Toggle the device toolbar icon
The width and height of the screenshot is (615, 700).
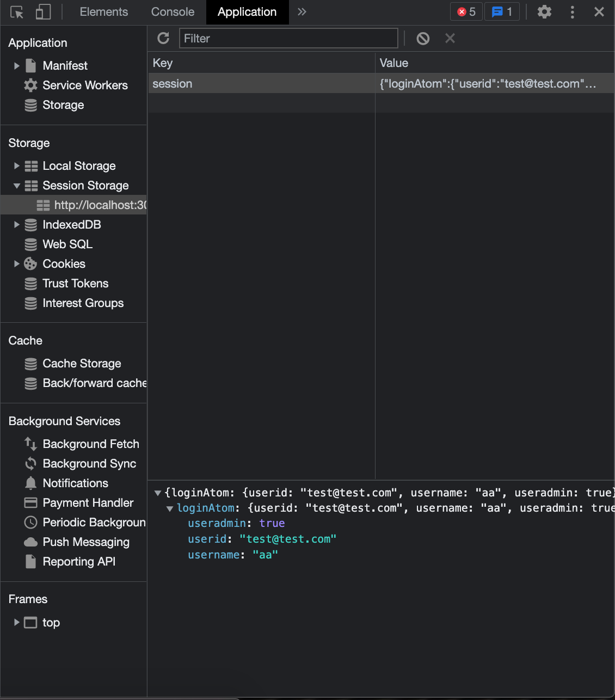(43, 12)
